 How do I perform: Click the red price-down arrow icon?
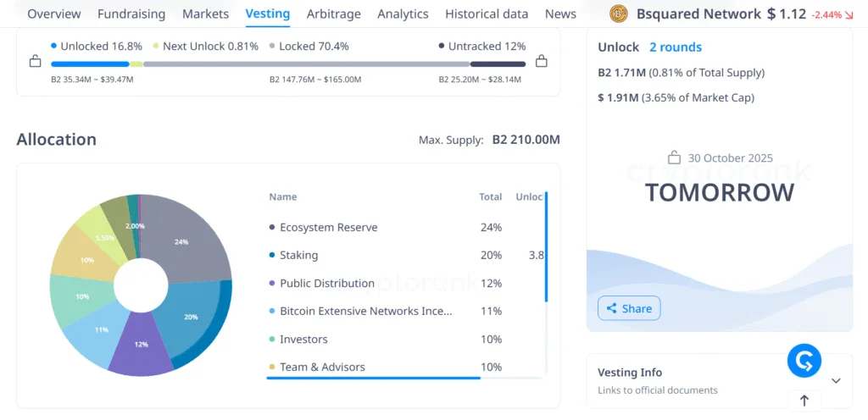(848, 14)
